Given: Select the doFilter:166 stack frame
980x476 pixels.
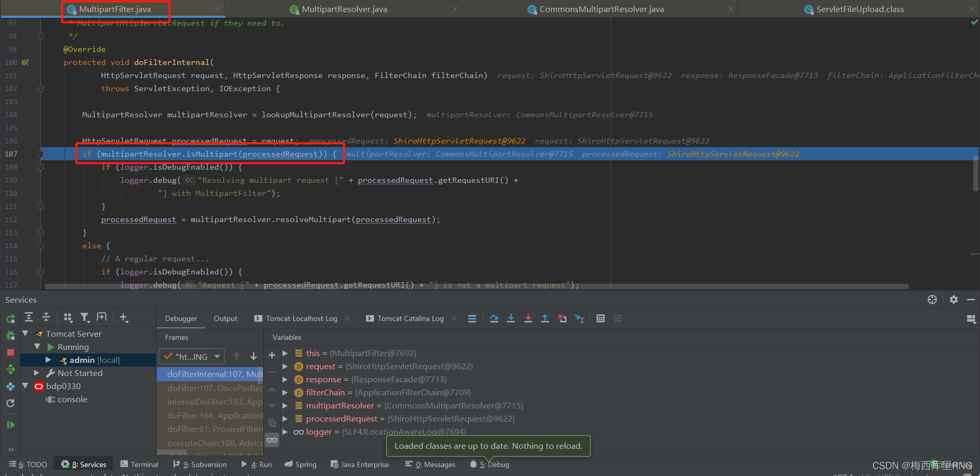Looking at the screenshot, I should [210, 415].
